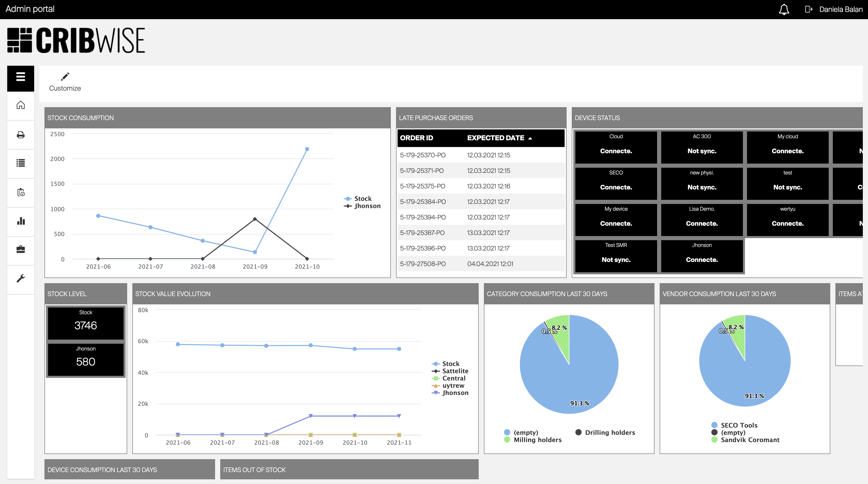Click the SECO Tools blue legend swatch
The width and height of the screenshot is (868, 484).
click(x=714, y=425)
